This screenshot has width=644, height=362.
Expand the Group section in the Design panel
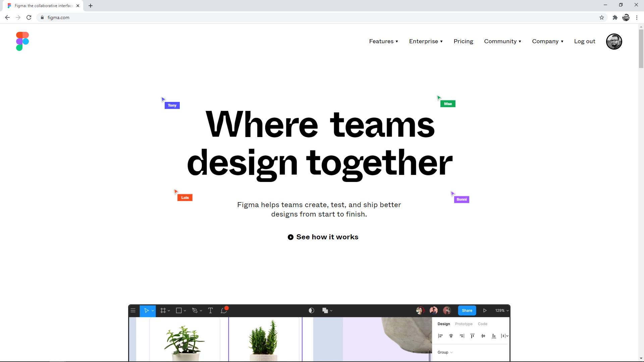pyautogui.click(x=445, y=352)
